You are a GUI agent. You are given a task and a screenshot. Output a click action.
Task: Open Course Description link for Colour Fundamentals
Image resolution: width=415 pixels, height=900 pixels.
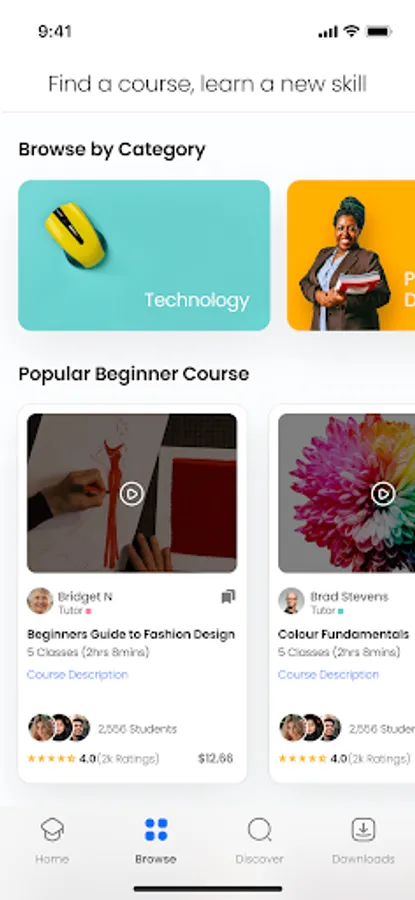(x=328, y=674)
